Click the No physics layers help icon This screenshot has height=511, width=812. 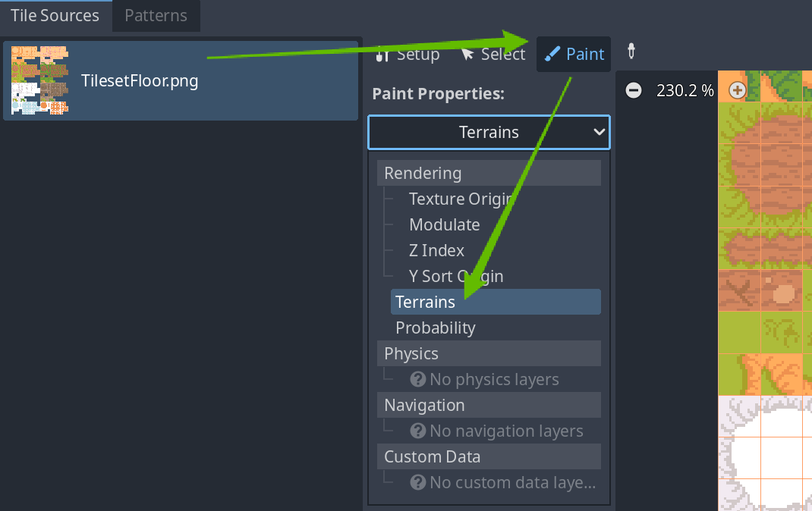pyautogui.click(x=418, y=379)
